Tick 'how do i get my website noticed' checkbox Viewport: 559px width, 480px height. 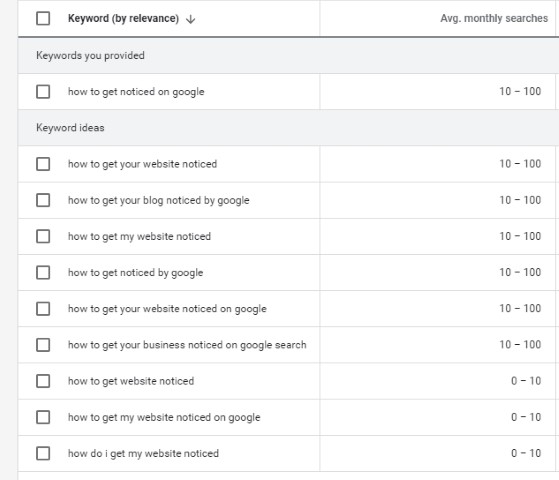coord(43,453)
